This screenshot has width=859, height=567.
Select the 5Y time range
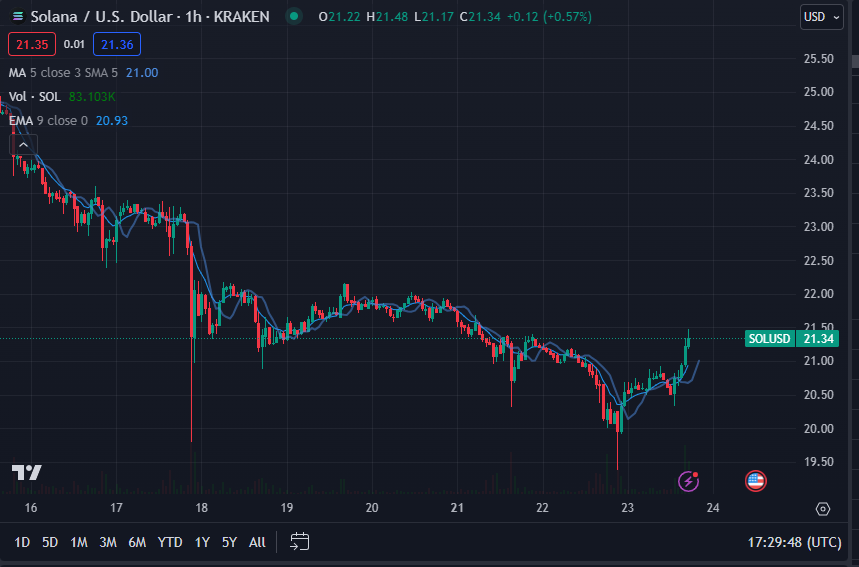(x=229, y=542)
